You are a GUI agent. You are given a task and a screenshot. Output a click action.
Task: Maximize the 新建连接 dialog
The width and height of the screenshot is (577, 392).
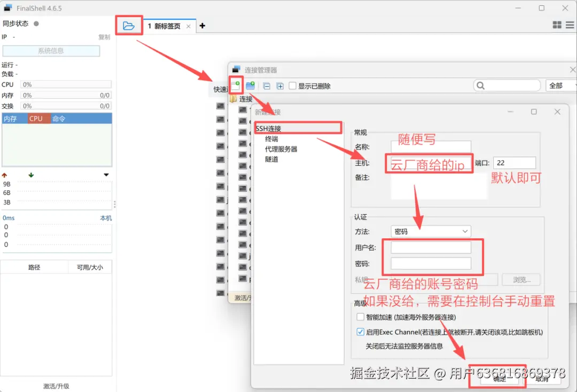[534, 112]
